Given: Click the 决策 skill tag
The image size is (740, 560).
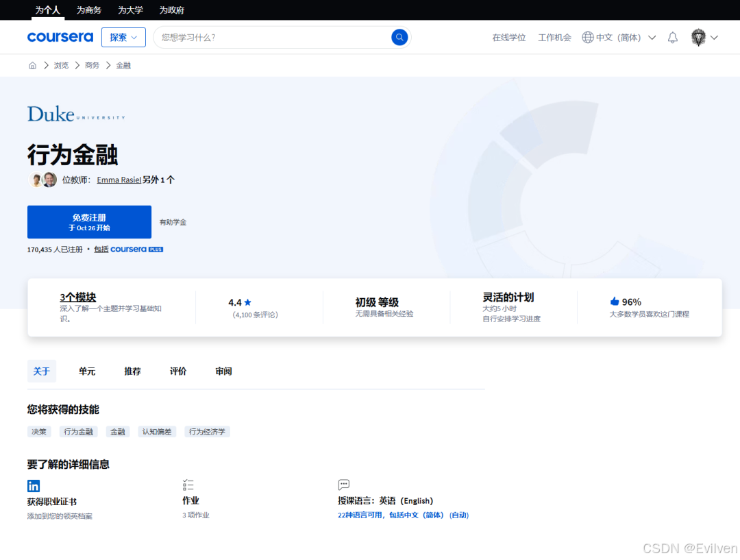Looking at the screenshot, I should pos(39,432).
